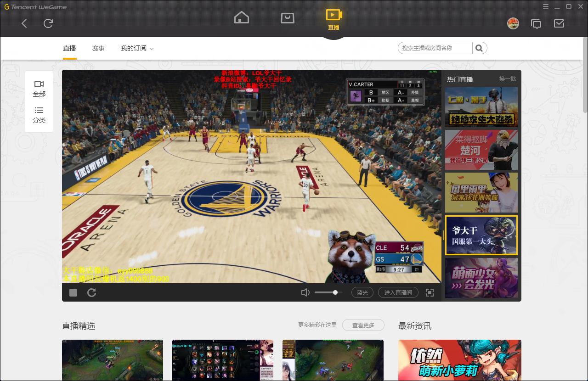Viewport: 588px width, 381px height.
Task: Open the 绝地求生大逃杀 stream thumbnail
Action: [x=481, y=107]
